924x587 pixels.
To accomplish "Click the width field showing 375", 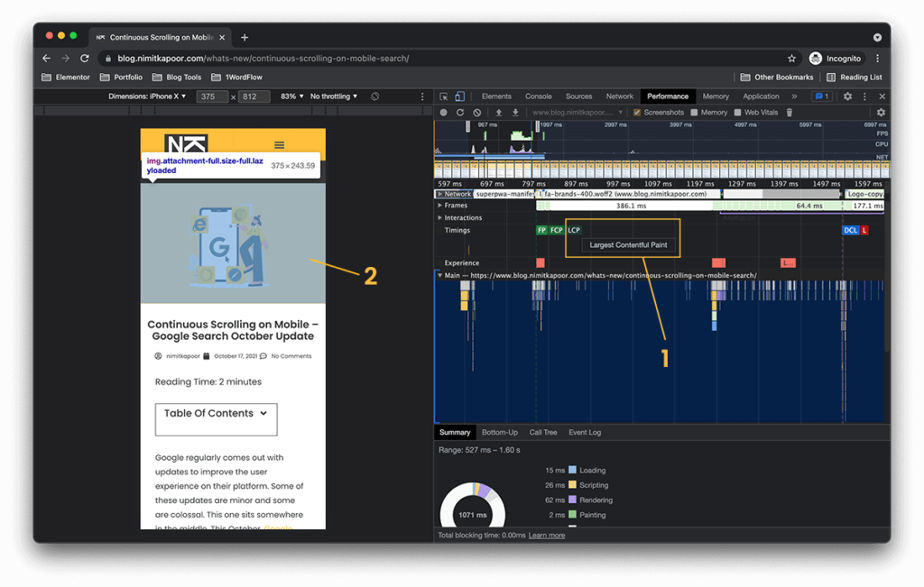I will pyautogui.click(x=212, y=96).
